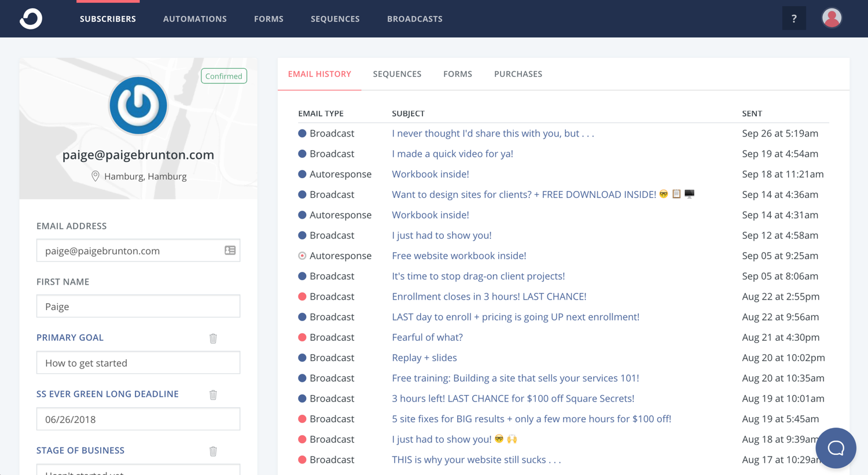This screenshot has height=475, width=868.
Task: Click the location pin beside Hamburg
Action: click(95, 176)
